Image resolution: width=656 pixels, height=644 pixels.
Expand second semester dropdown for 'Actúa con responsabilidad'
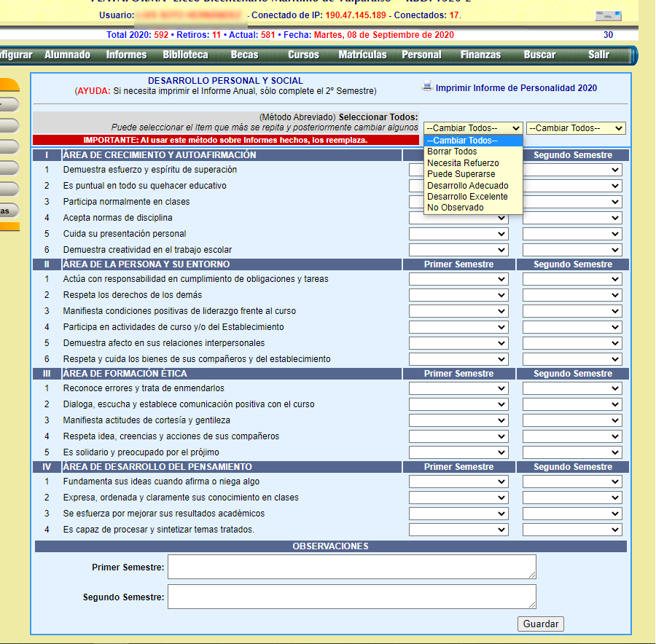(572, 279)
